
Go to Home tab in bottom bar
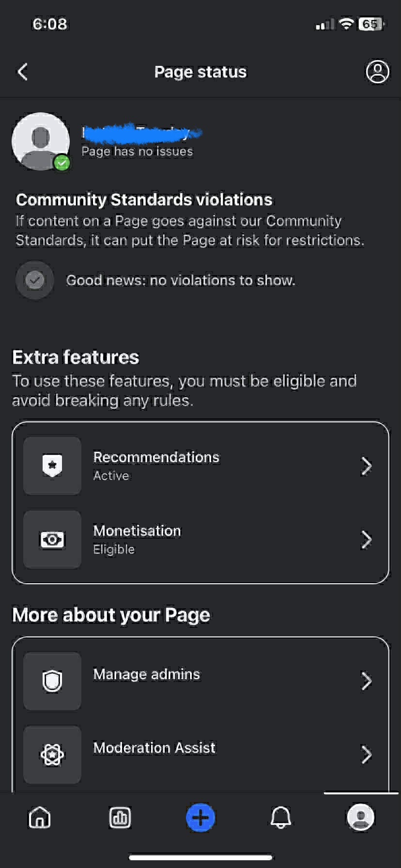[40, 818]
